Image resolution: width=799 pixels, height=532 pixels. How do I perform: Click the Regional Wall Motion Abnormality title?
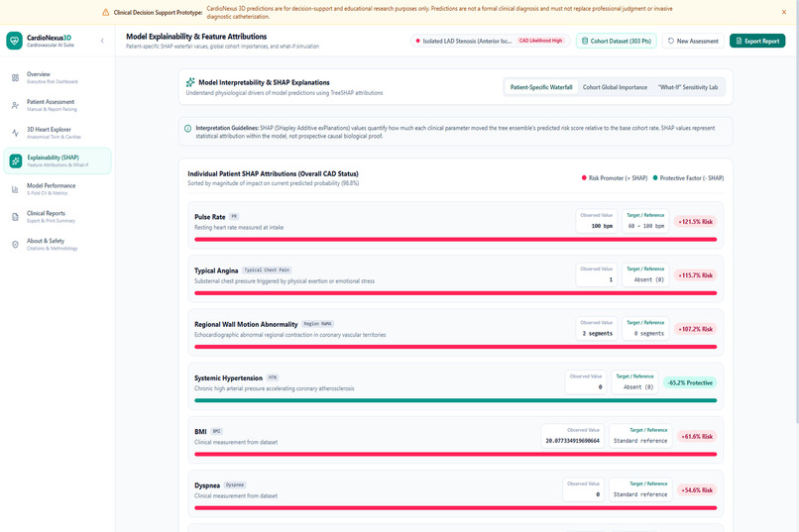[x=246, y=324]
